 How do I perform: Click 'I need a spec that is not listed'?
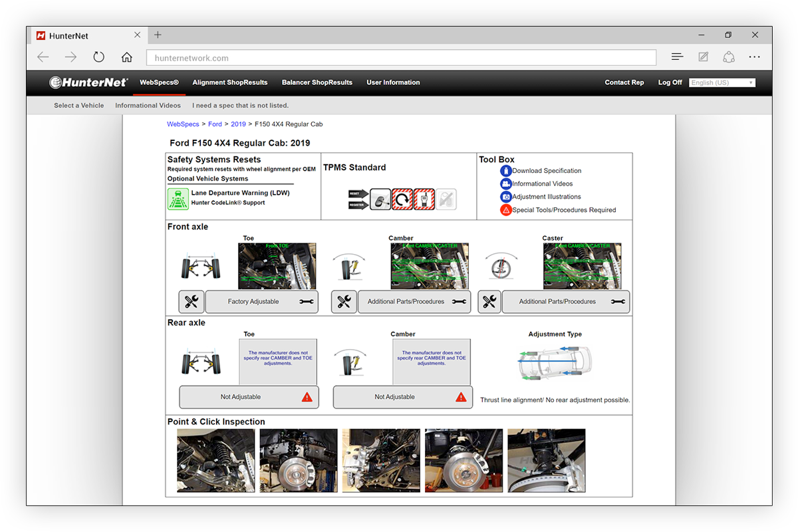point(241,105)
